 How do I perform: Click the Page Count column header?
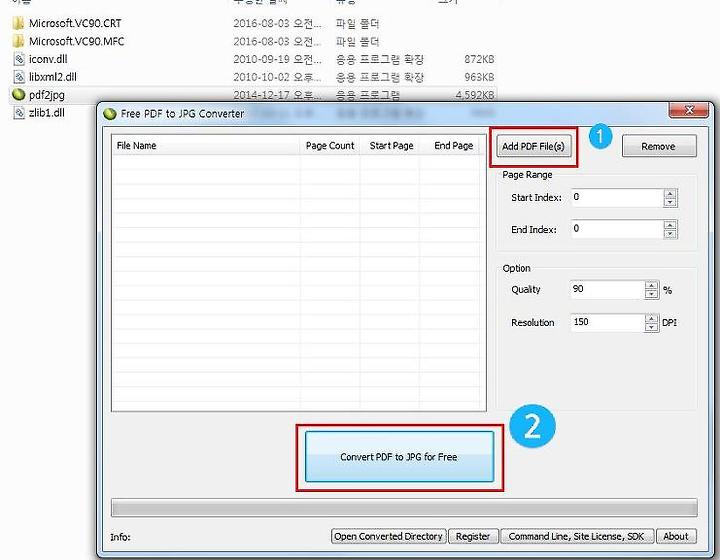coord(330,146)
